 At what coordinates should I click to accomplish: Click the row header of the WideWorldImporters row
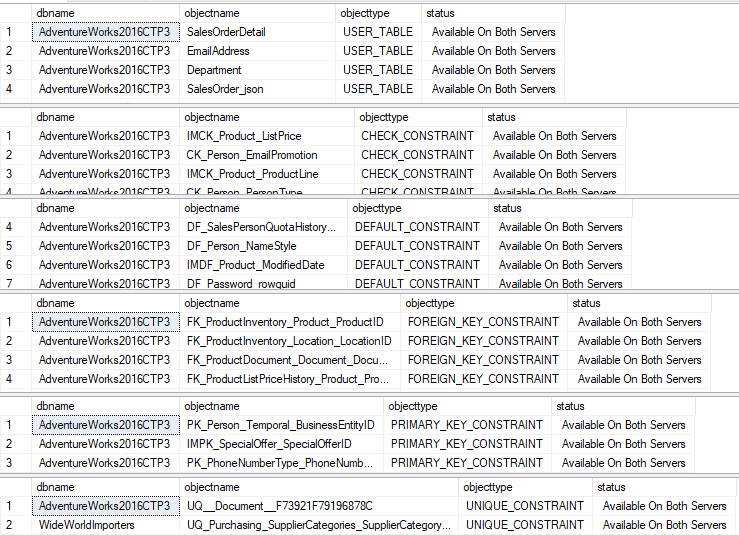(x=16, y=525)
